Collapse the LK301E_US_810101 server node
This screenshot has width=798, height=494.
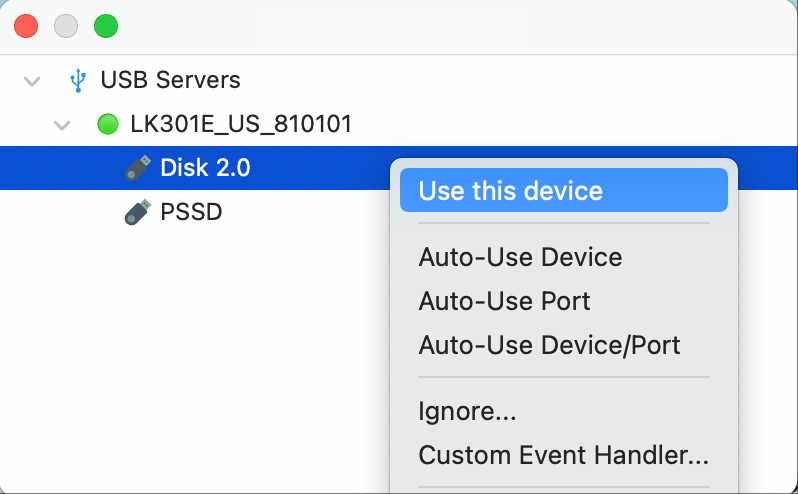coord(63,125)
